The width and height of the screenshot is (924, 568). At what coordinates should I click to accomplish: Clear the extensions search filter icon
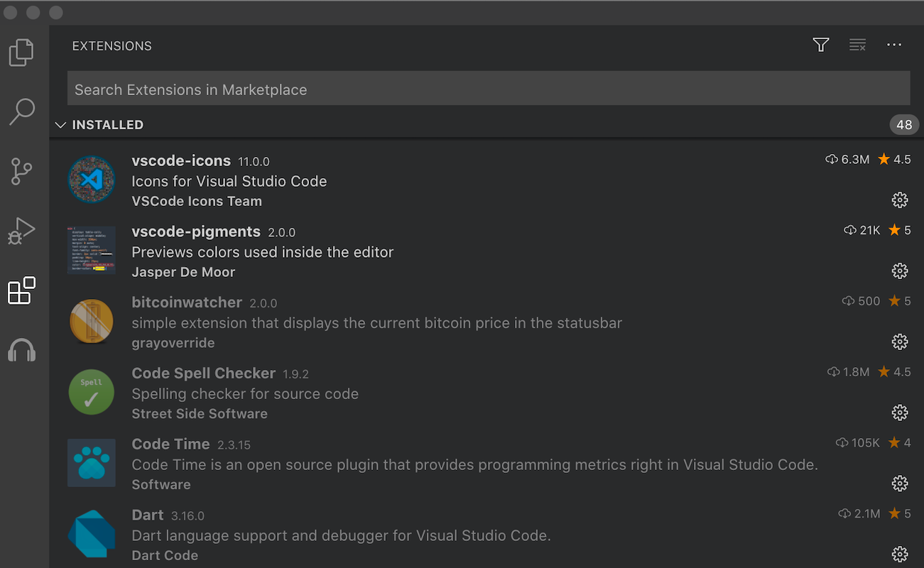click(x=857, y=45)
